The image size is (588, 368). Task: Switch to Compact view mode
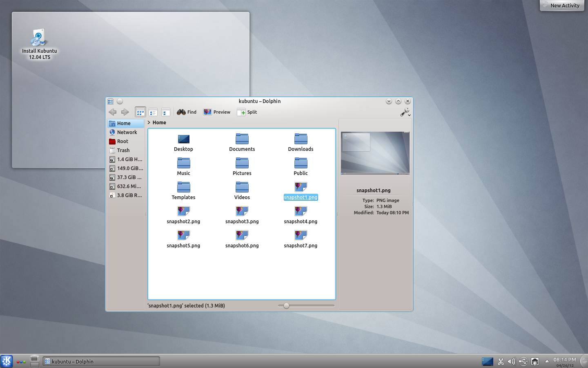click(x=153, y=112)
